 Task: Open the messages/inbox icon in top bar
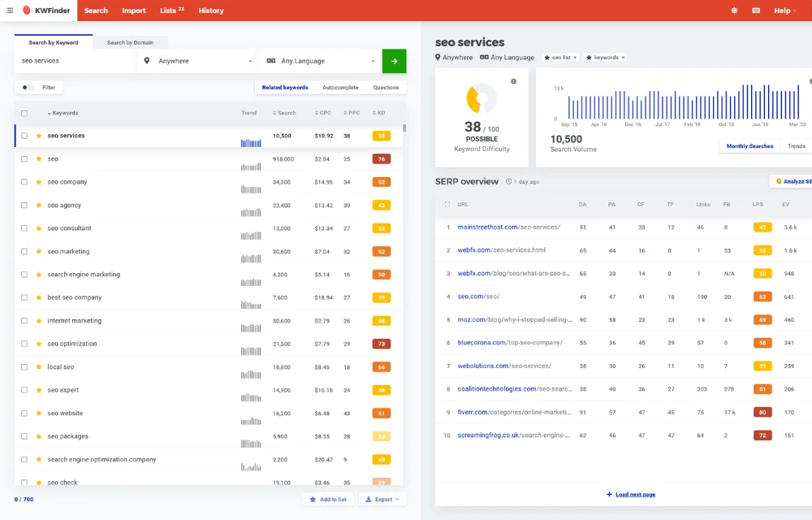click(x=756, y=11)
